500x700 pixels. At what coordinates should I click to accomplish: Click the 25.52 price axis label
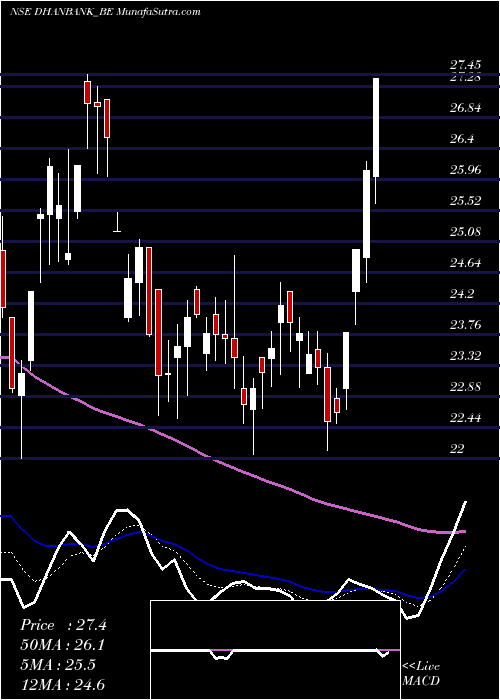pos(466,201)
